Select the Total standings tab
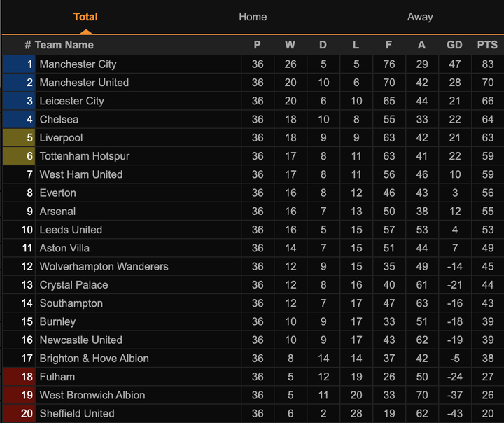The image size is (504, 423). pyautogui.click(x=85, y=17)
